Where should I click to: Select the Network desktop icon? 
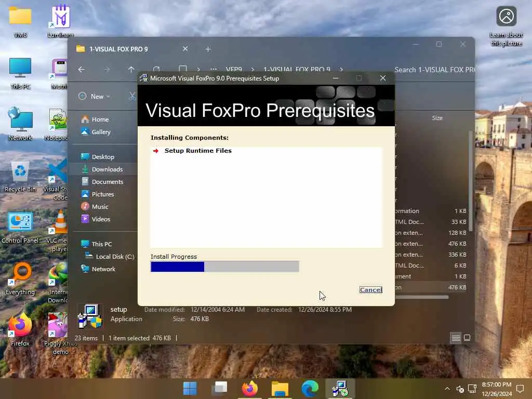[x=20, y=124]
